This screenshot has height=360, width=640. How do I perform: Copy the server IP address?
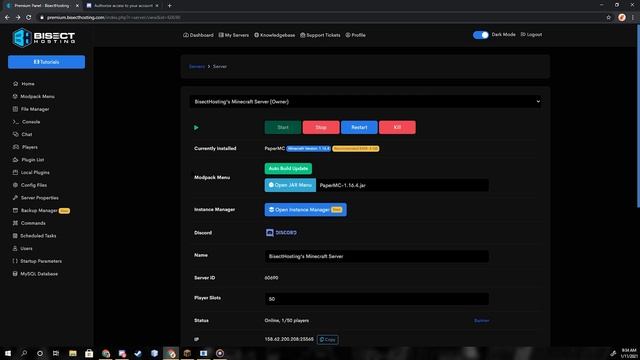tap(327, 340)
